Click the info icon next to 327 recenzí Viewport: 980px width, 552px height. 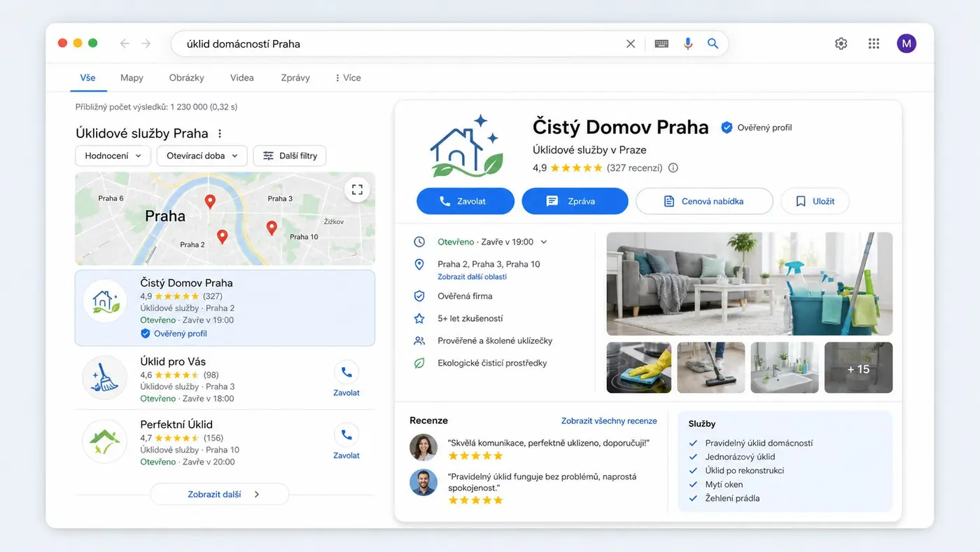[x=673, y=168]
